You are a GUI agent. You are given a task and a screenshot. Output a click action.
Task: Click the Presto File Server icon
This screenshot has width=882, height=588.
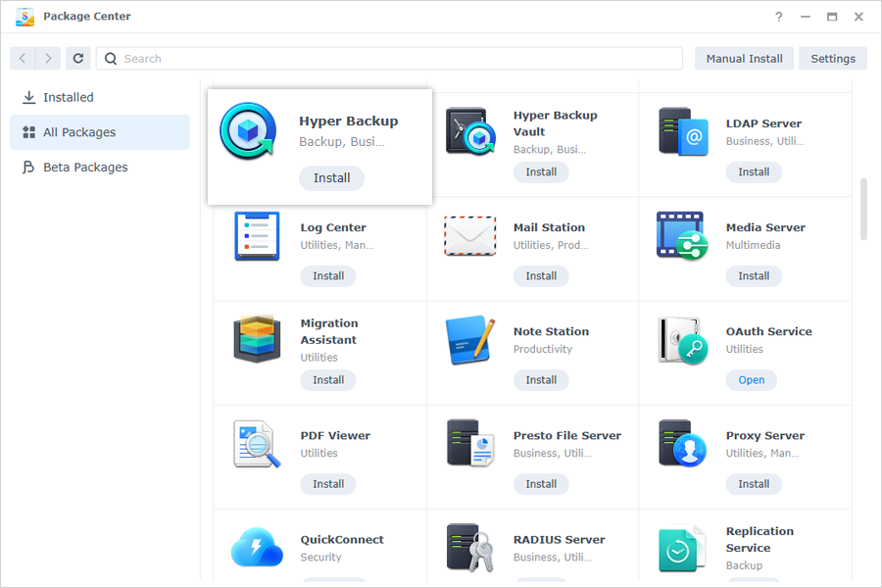[470, 443]
